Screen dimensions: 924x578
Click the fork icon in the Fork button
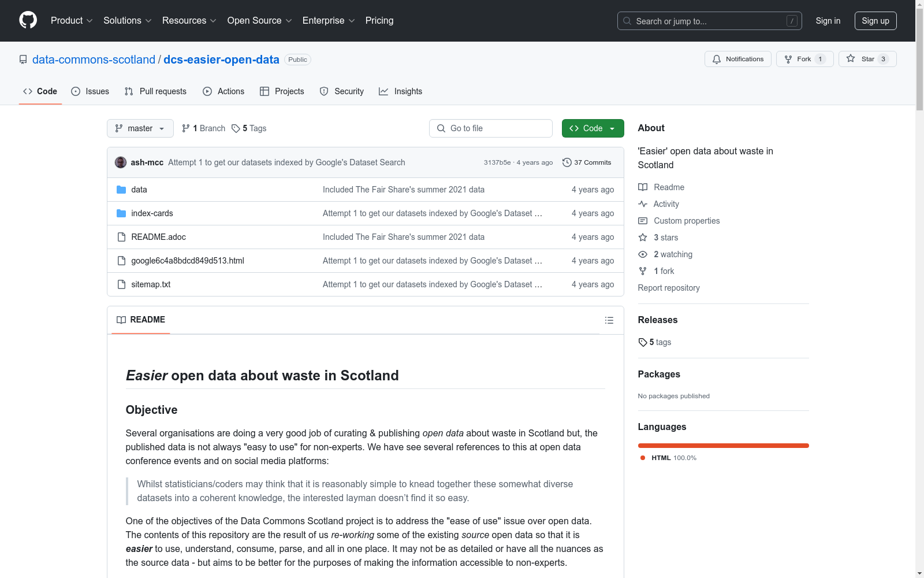coord(788,59)
